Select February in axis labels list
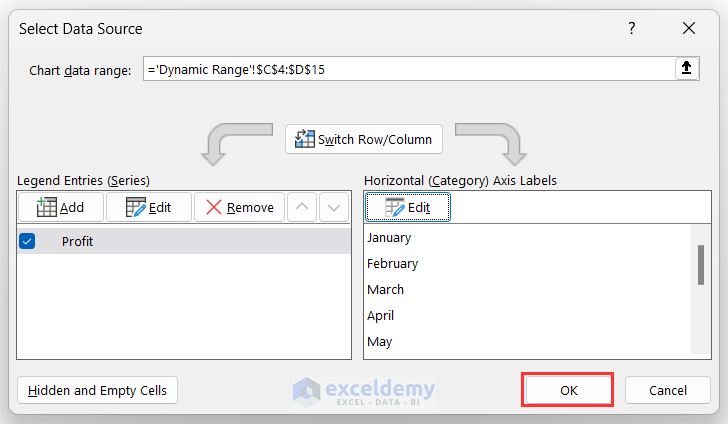 click(x=392, y=263)
